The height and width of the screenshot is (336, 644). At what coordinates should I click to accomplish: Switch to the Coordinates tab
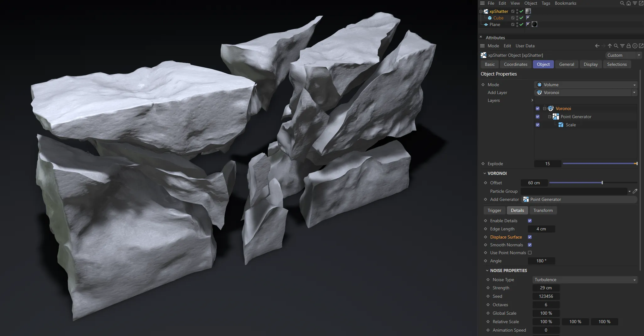pos(515,64)
